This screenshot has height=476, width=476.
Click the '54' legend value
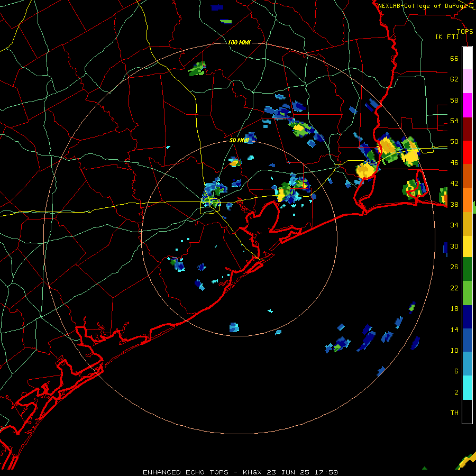(x=454, y=121)
